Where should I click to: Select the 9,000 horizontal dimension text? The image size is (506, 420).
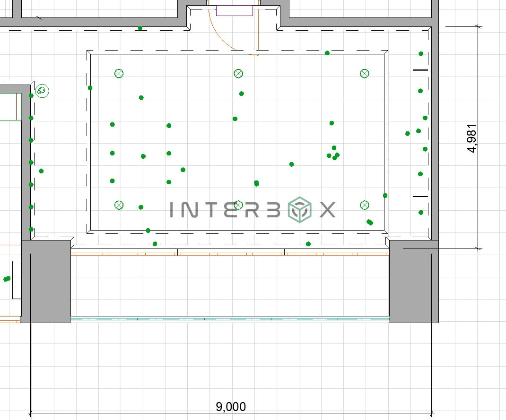231,406
